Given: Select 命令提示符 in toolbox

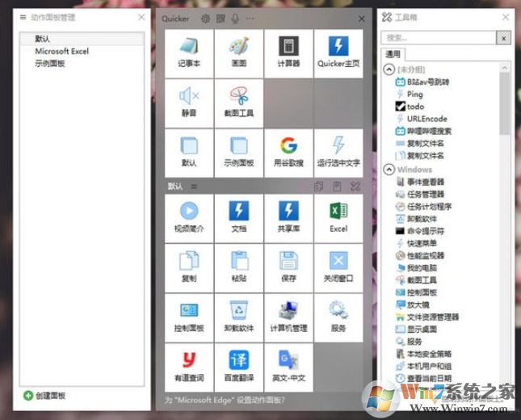Looking at the screenshot, I should (420, 231).
